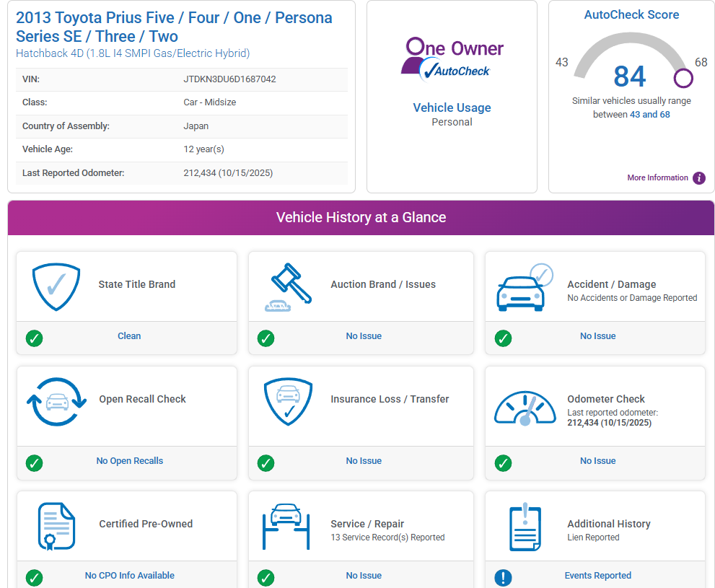Click the State Title Brand shield icon
Image resolution: width=715 pixels, height=588 pixels.
[x=56, y=286]
